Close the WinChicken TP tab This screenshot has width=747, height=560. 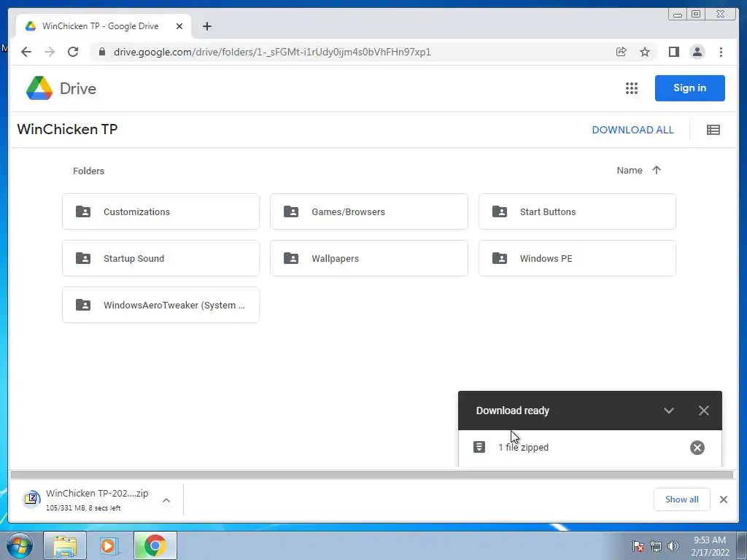point(179,26)
